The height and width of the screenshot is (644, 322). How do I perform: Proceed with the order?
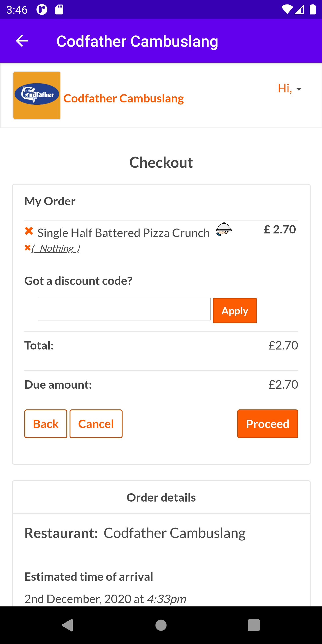(268, 424)
